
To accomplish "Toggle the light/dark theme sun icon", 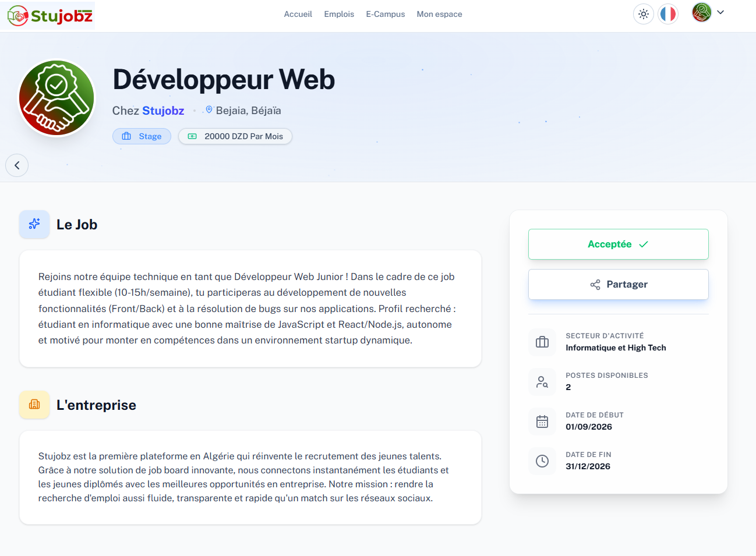I will [644, 14].
